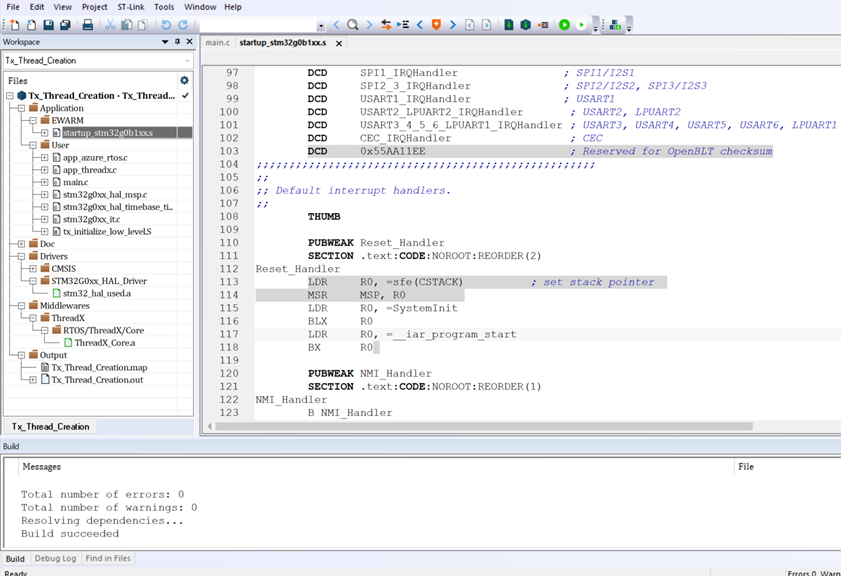Viewport: 842px width, 576px height.
Task: Create a new document from the toolbar
Action: (x=14, y=25)
